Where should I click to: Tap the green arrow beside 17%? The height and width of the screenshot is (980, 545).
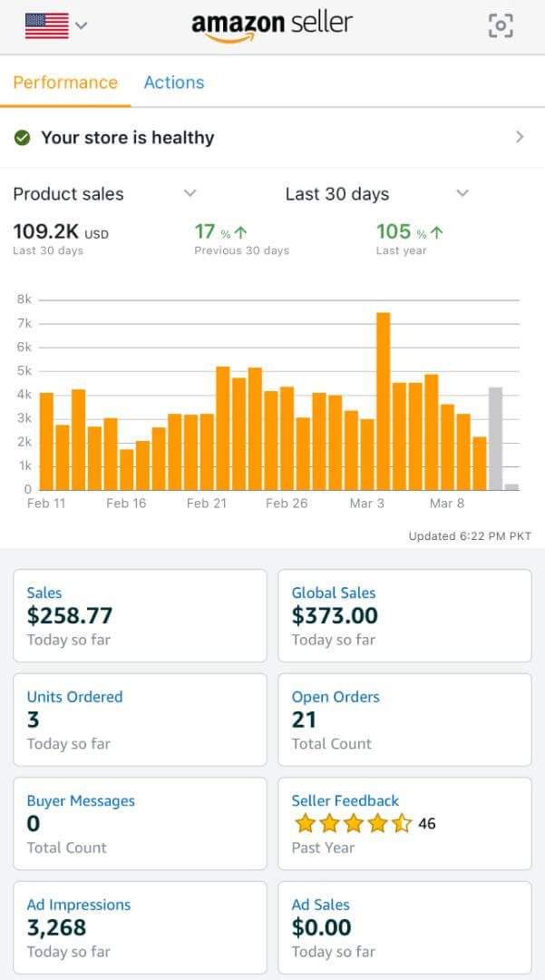tap(240, 233)
